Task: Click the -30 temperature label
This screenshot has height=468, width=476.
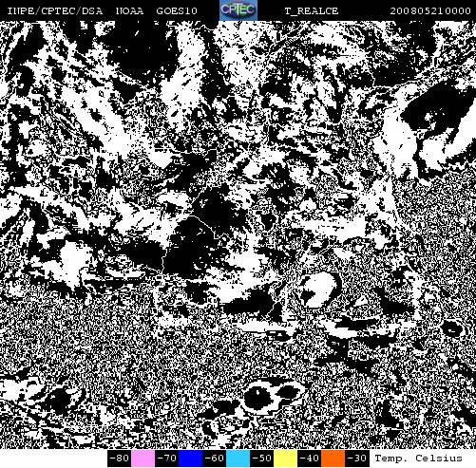Action: click(357, 458)
